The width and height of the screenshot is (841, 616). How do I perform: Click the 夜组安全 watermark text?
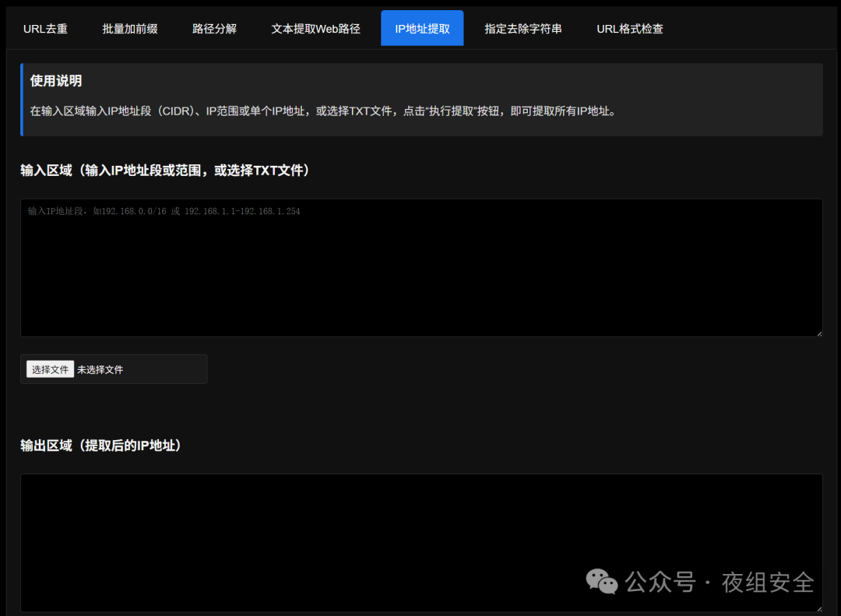pyautogui.click(x=769, y=582)
